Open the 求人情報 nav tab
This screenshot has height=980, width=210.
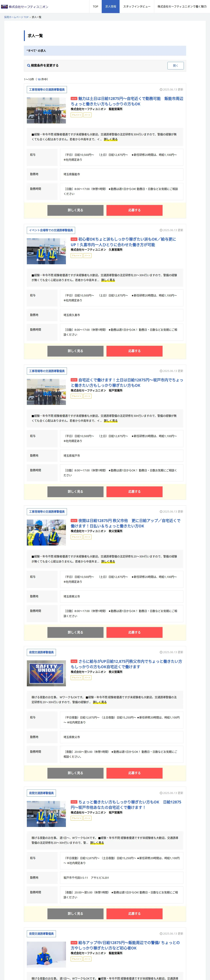[111, 7]
